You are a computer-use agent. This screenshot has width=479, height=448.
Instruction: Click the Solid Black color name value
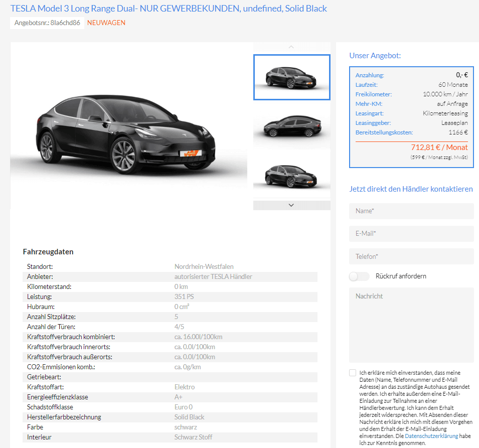(x=190, y=417)
